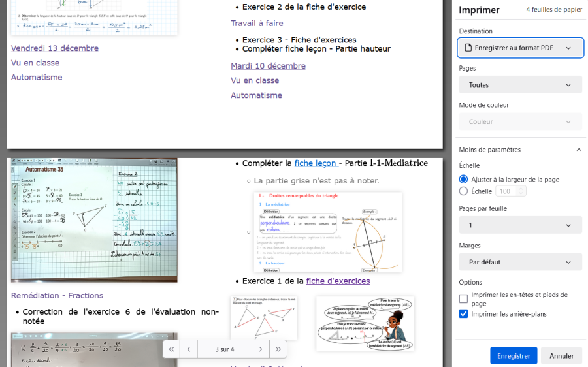Go to next preview page
588x367 pixels.
[x=260, y=349]
